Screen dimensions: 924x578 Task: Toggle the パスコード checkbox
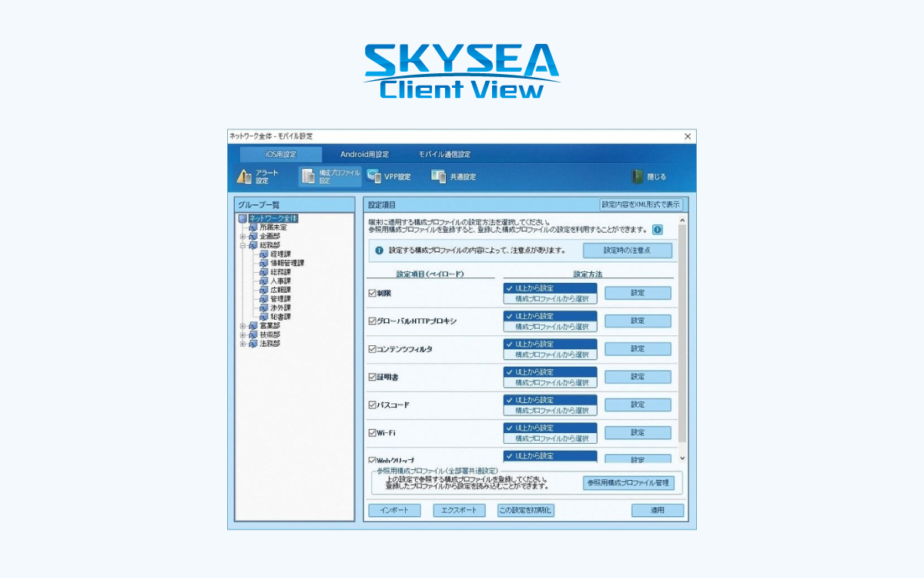pos(373,405)
